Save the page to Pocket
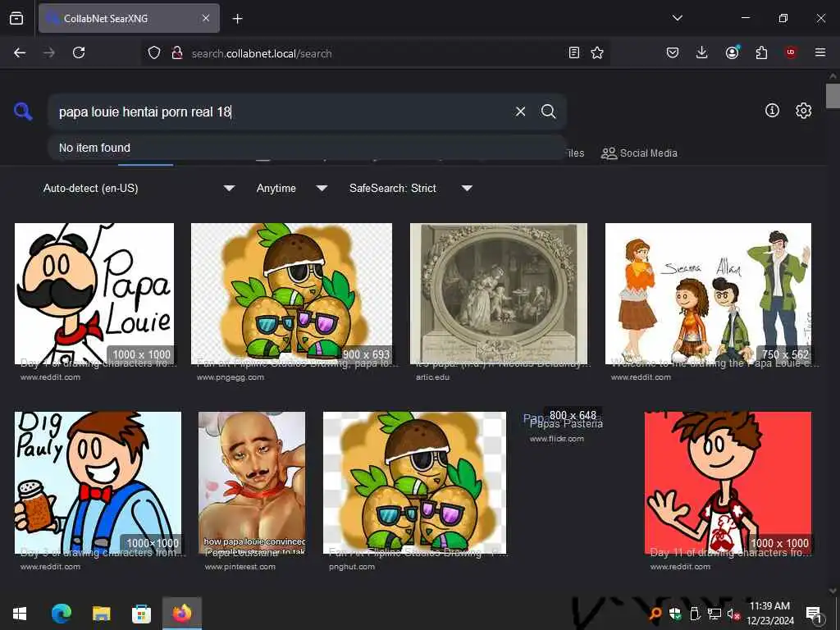Image resolution: width=840 pixels, height=630 pixels. click(673, 52)
